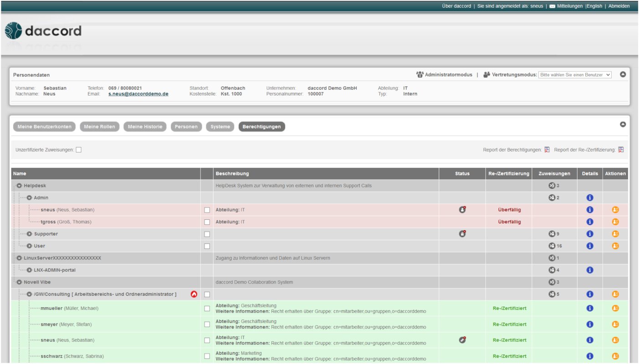The image size is (639, 364).
Task: Click orange action icon in smeyer row
Action: pos(615,324)
